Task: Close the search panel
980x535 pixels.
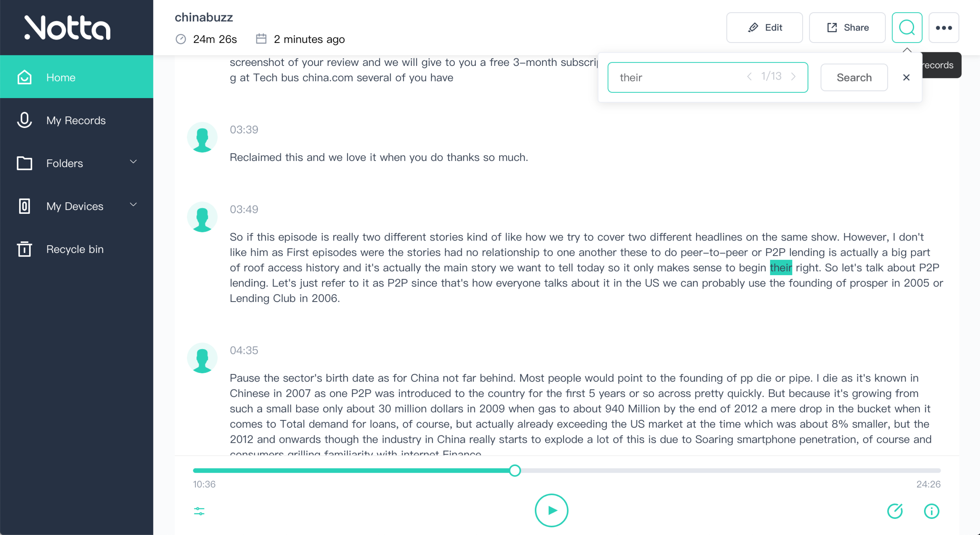Action: 906,78
